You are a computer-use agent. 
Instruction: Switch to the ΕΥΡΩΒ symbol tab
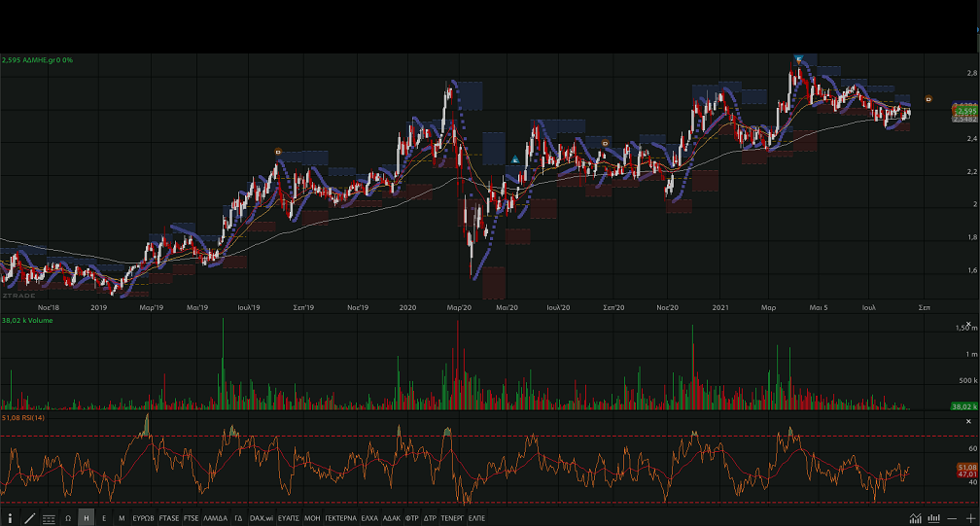[144, 518]
